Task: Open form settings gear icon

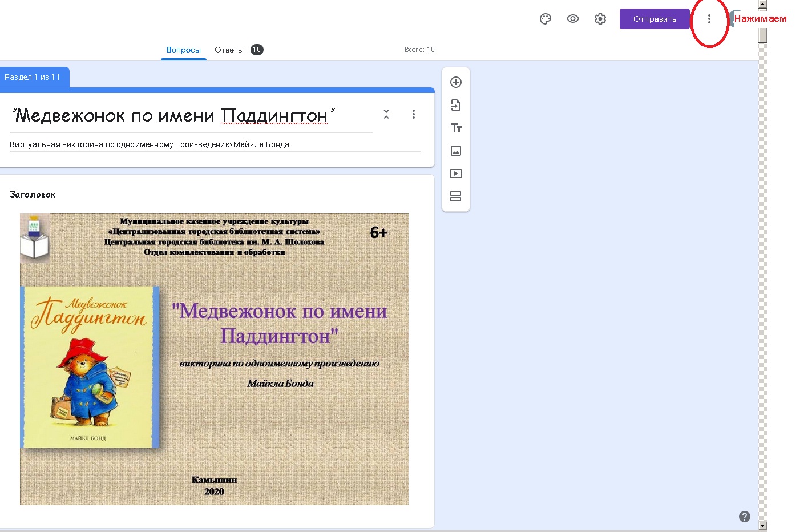Action: (600, 19)
